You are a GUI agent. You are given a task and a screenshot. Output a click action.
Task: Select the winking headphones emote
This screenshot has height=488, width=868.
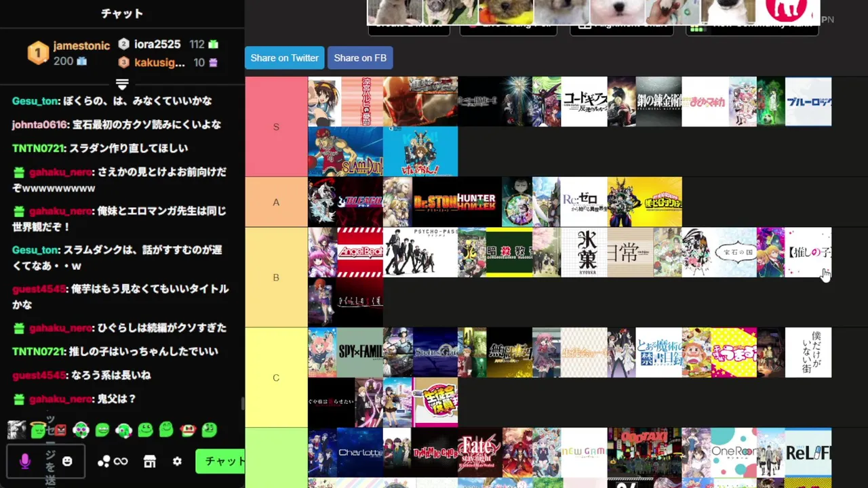click(x=123, y=430)
